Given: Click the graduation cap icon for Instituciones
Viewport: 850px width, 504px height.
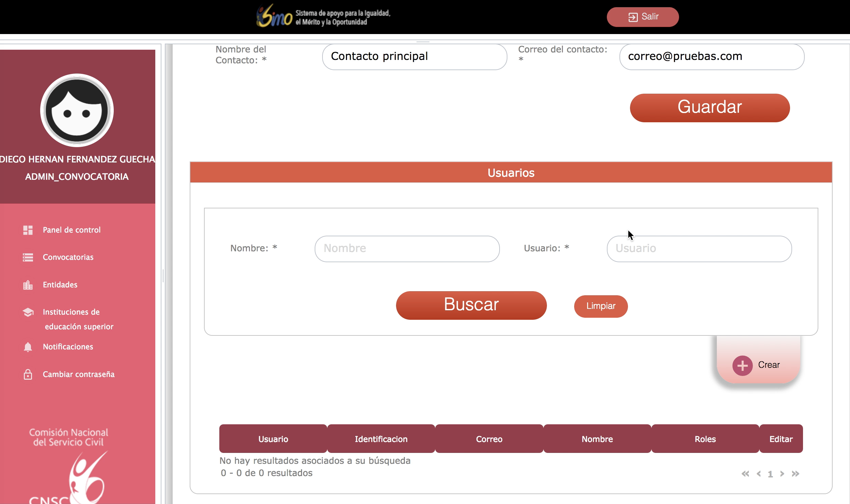Looking at the screenshot, I should pos(28,312).
